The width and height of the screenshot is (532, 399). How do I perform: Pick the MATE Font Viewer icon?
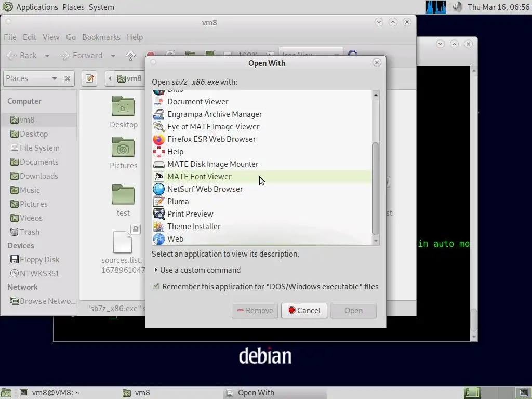pyautogui.click(x=158, y=177)
